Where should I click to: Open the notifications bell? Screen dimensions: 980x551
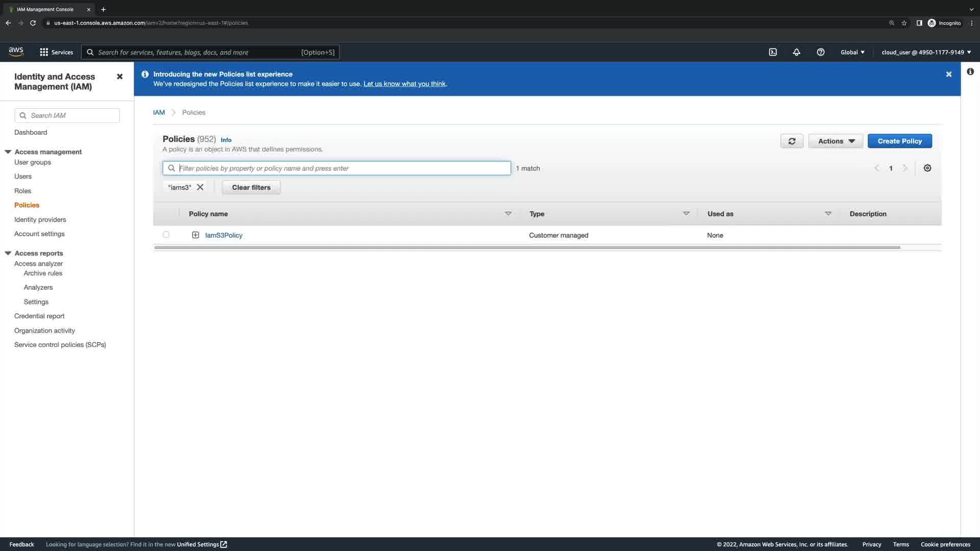796,52
